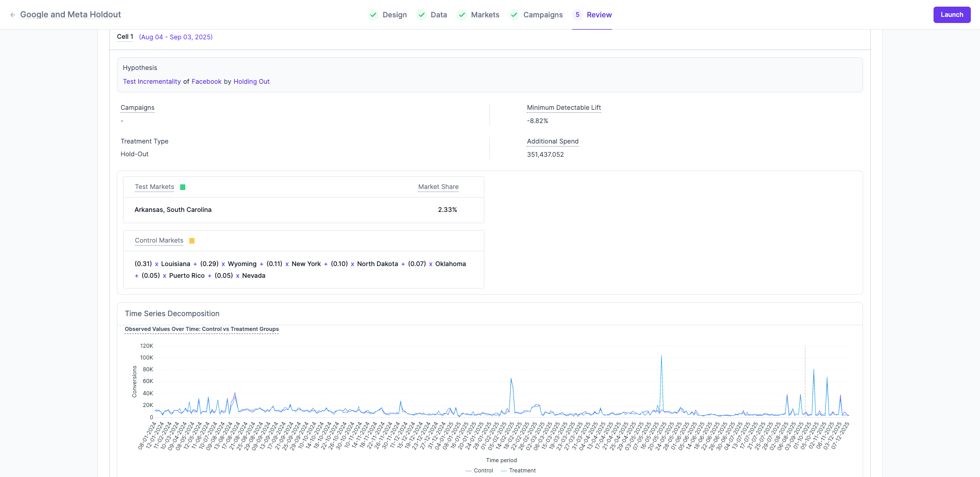The height and width of the screenshot is (477, 980).
Task: Click Oklahoma in the control markets formula
Action: [451, 264]
